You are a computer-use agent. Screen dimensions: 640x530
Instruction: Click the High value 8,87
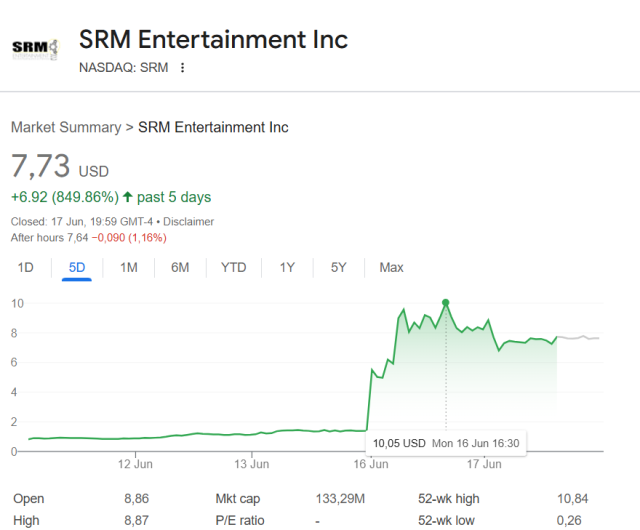[136, 521]
